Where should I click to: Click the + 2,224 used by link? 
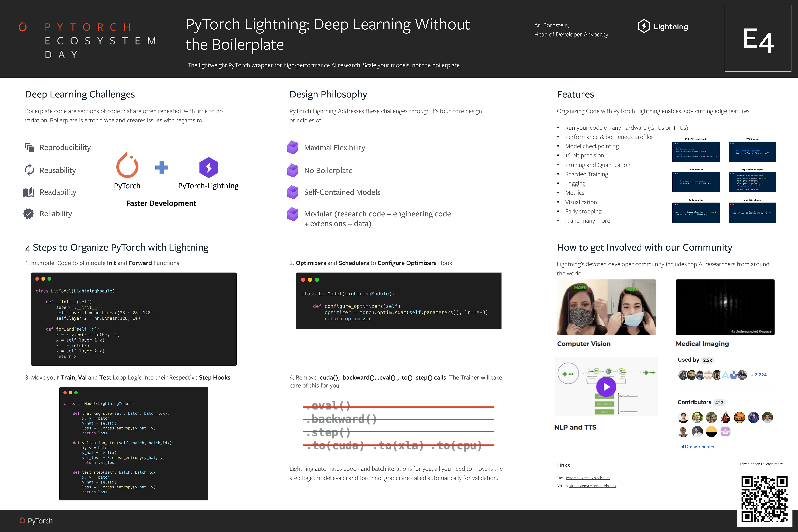(x=758, y=375)
